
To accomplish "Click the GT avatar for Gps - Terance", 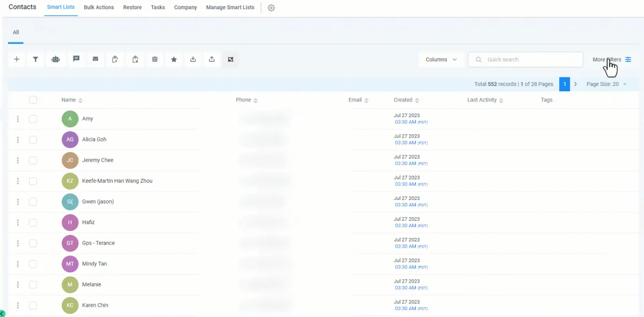I will (70, 243).
